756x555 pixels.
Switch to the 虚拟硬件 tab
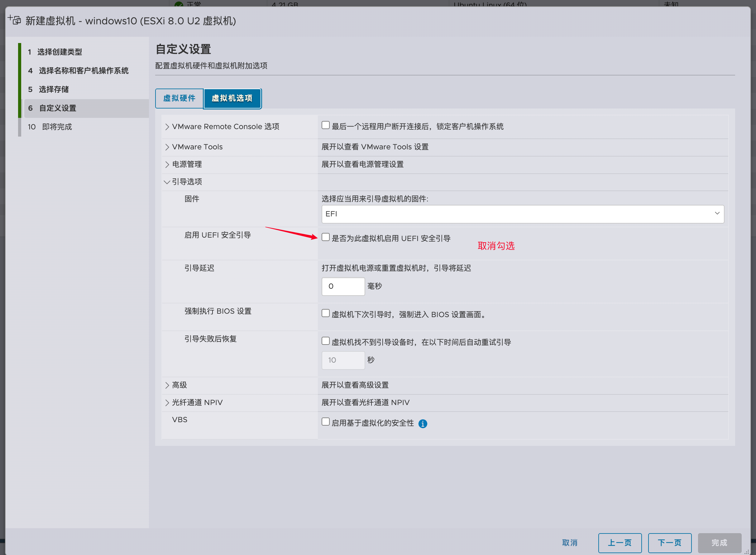pos(179,98)
